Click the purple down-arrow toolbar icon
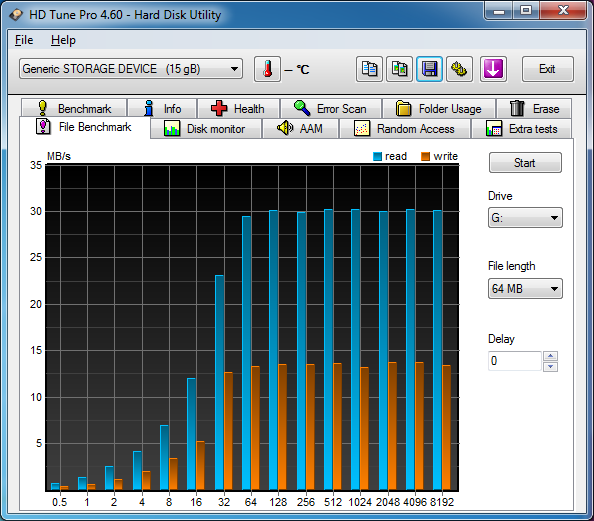Viewport: 594px width, 521px height. (x=493, y=69)
